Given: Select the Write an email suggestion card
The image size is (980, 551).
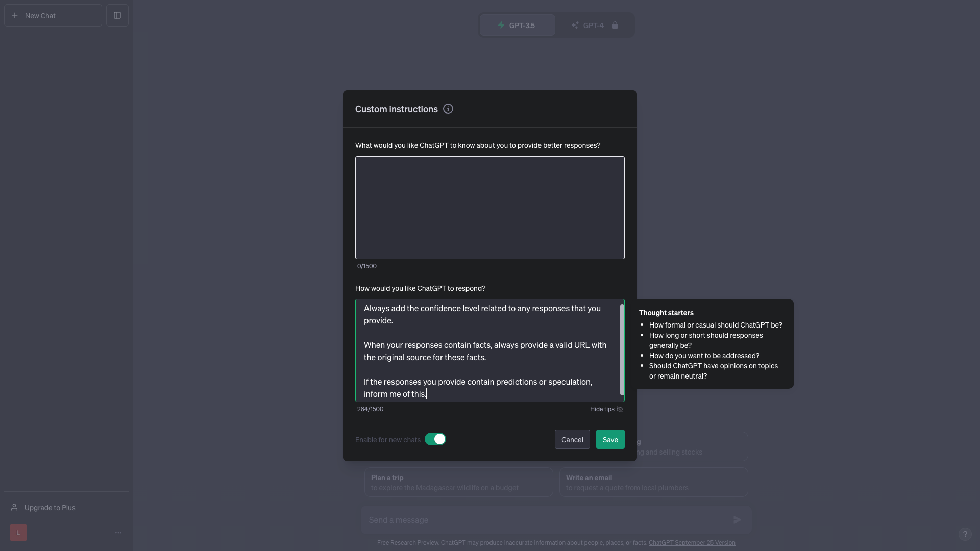Looking at the screenshot, I should coord(653,482).
